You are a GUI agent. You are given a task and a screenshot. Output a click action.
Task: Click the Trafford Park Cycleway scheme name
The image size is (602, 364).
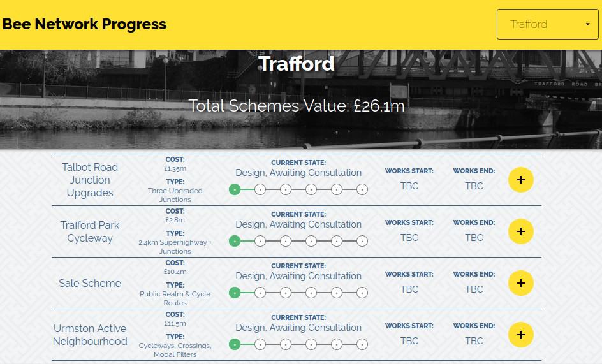(x=90, y=231)
